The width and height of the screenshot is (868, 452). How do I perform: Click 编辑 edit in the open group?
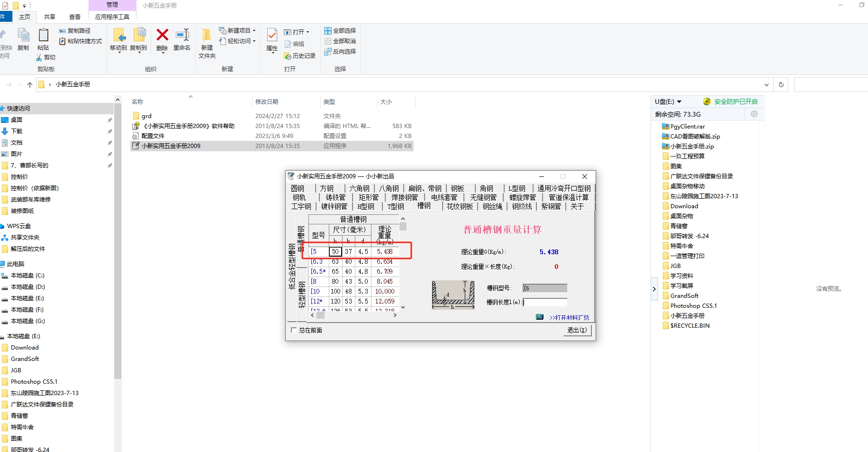(x=295, y=44)
